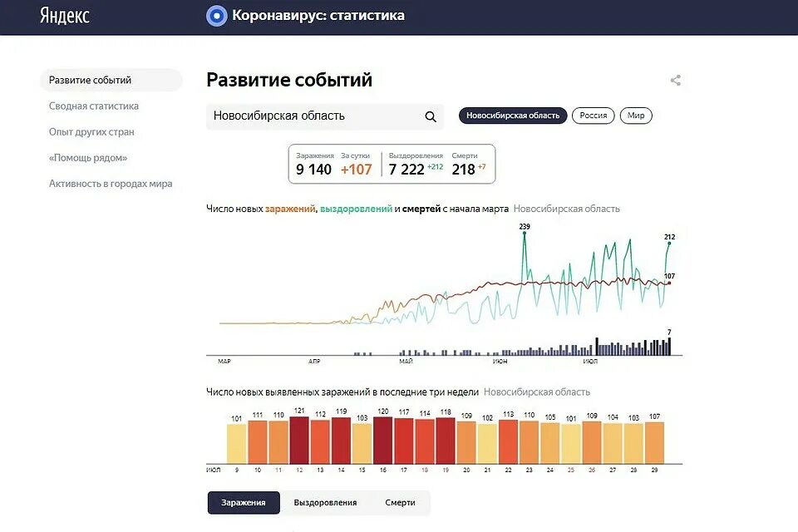The width and height of the screenshot is (798, 532).
Task: Select the «Россия» region filter chip
Action: (x=594, y=116)
